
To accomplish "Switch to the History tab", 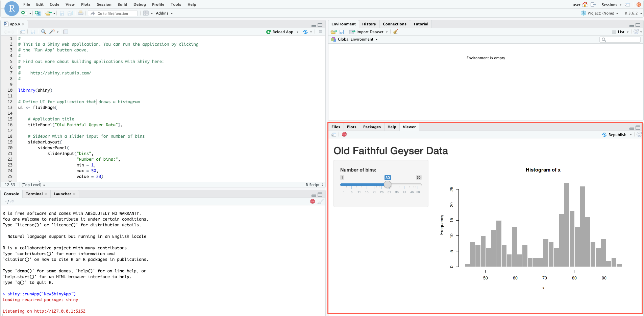I will click(x=369, y=24).
